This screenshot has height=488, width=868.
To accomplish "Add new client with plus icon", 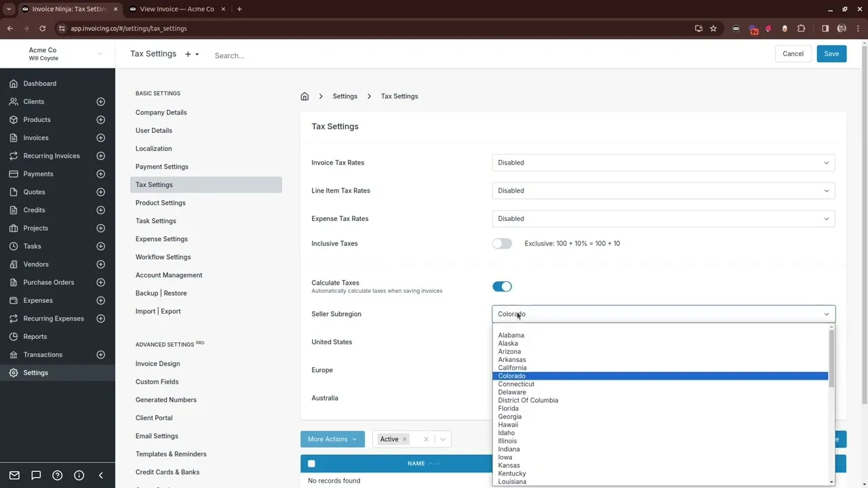I will (x=100, y=102).
